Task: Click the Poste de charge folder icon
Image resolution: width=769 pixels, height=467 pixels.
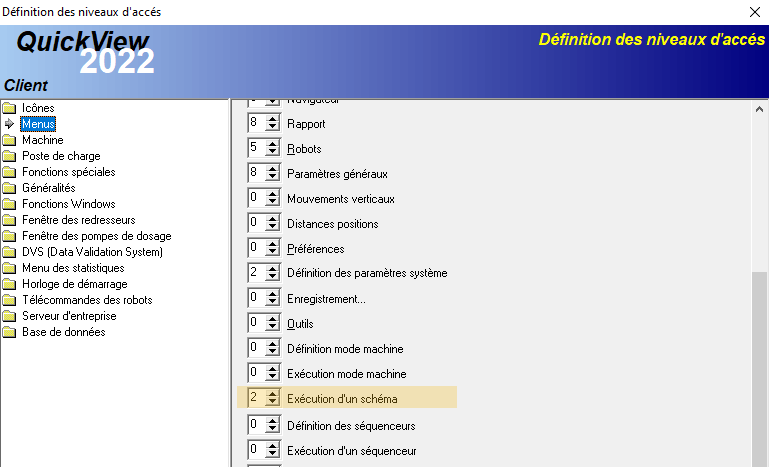Action: pyautogui.click(x=9, y=156)
